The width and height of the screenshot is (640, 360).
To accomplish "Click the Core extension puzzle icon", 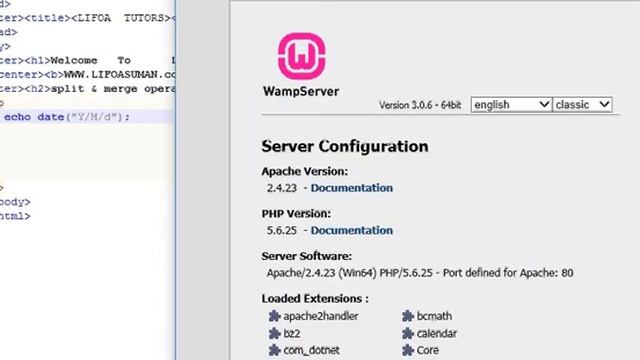I will coord(408,350).
